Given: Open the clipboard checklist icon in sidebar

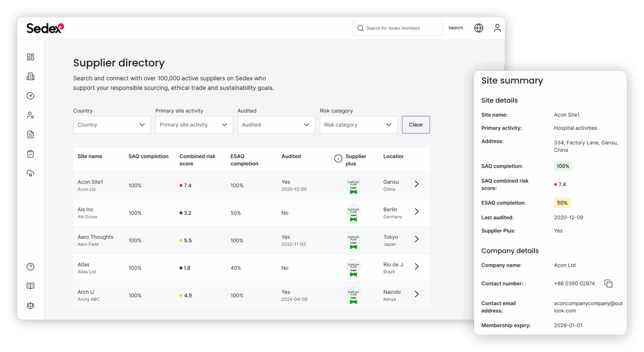Looking at the screenshot, I should tap(30, 154).
